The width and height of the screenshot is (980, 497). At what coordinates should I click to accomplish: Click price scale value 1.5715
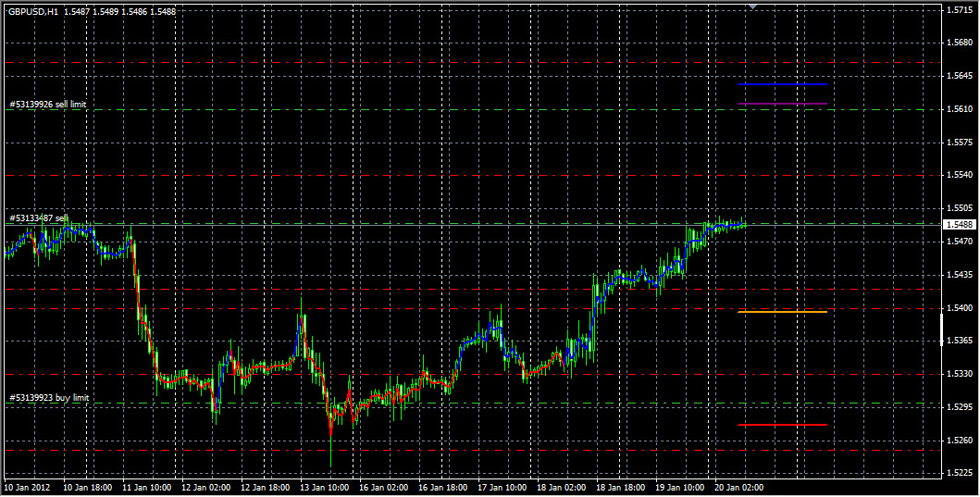pyautogui.click(x=960, y=10)
